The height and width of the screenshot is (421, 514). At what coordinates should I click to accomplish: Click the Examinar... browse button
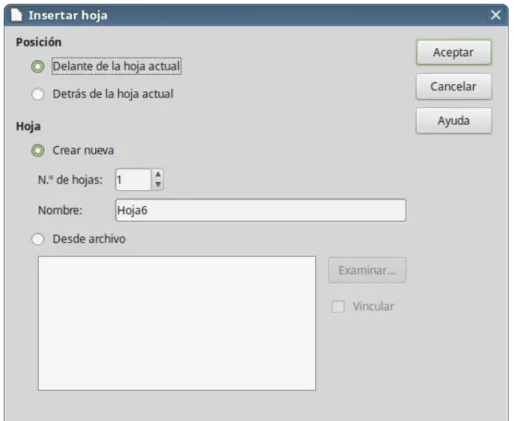tap(367, 270)
